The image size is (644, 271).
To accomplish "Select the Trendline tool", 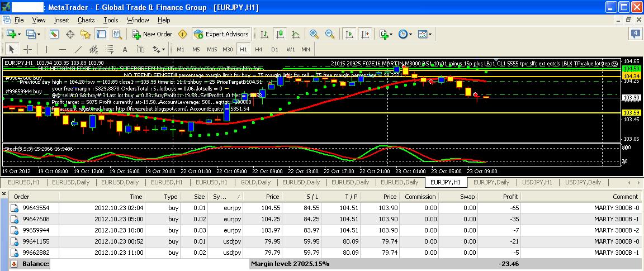I will [x=78, y=49].
